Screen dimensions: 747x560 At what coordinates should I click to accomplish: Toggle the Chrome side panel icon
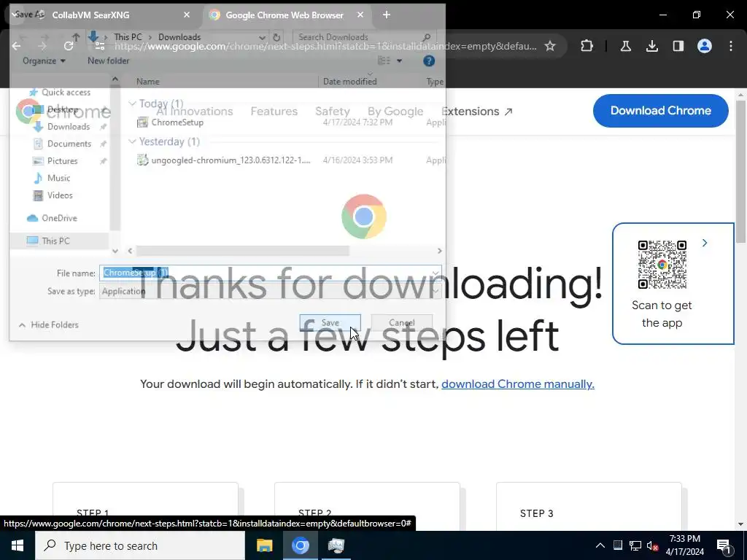point(678,46)
